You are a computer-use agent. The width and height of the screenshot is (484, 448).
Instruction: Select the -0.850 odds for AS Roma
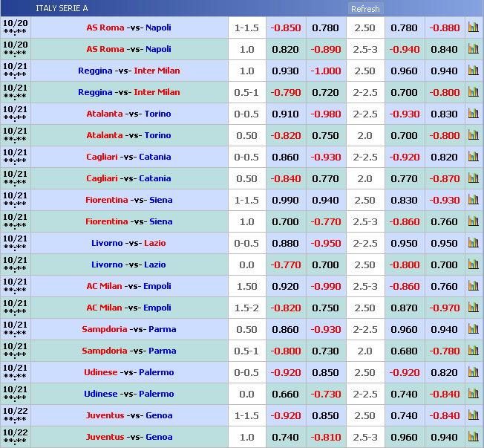(x=286, y=28)
